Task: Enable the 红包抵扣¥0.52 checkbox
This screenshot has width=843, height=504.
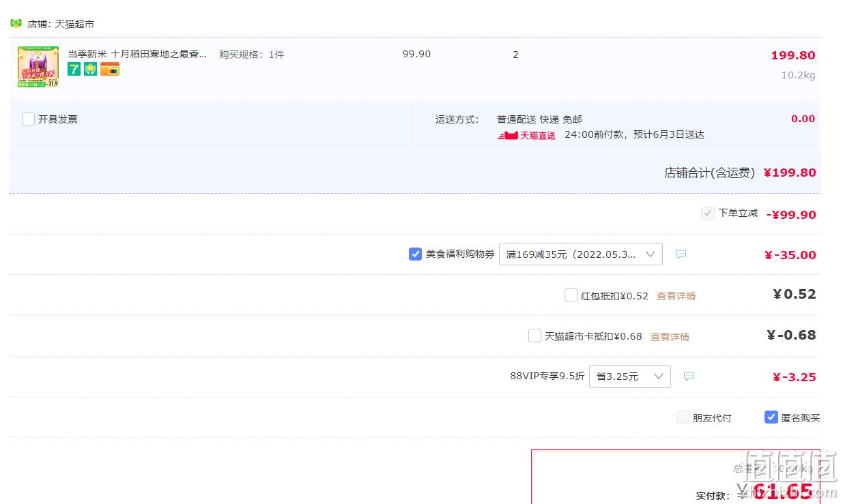Action: click(x=571, y=295)
